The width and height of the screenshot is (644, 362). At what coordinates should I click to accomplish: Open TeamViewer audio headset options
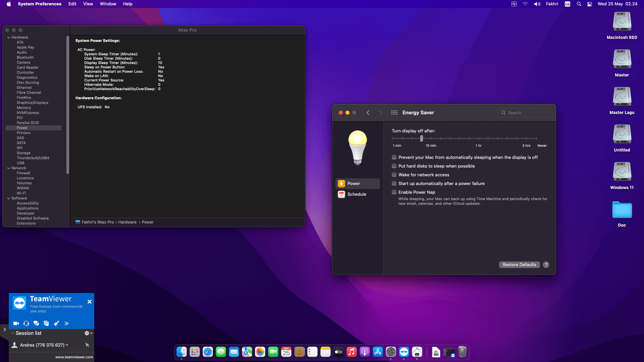(26, 323)
